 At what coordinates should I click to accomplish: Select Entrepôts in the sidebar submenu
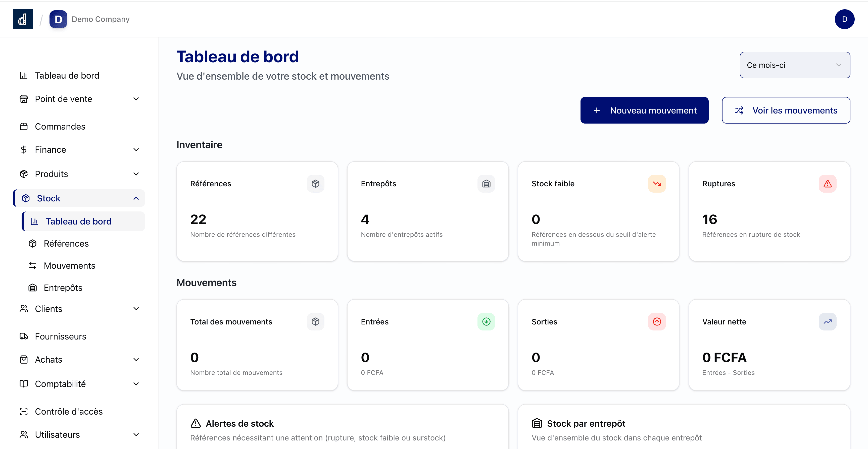point(63,288)
